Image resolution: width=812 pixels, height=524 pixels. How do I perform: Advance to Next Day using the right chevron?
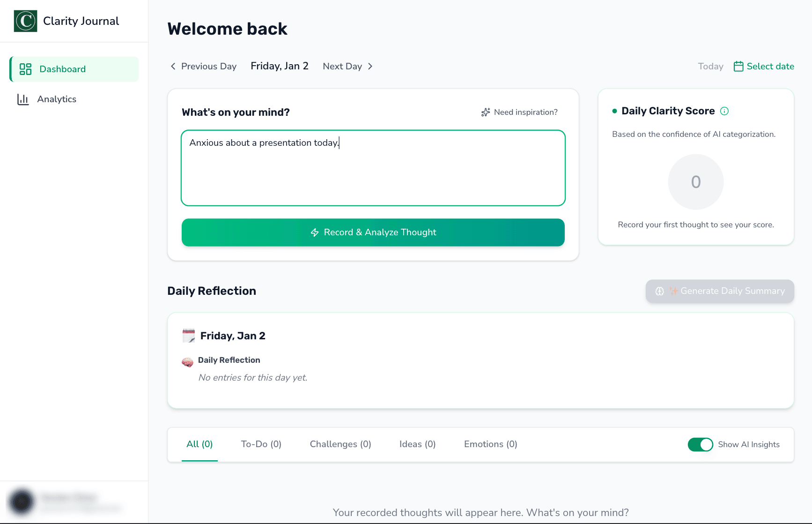370,66
